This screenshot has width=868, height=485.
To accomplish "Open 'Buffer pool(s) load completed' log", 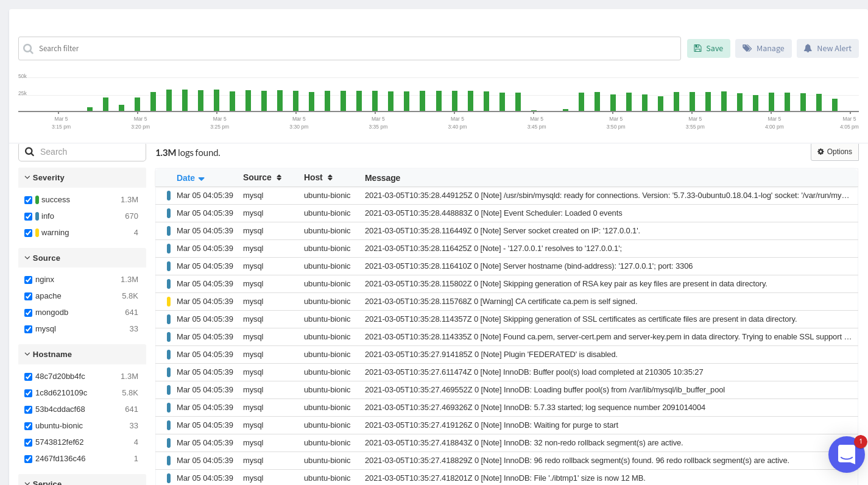I will tap(506, 372).
